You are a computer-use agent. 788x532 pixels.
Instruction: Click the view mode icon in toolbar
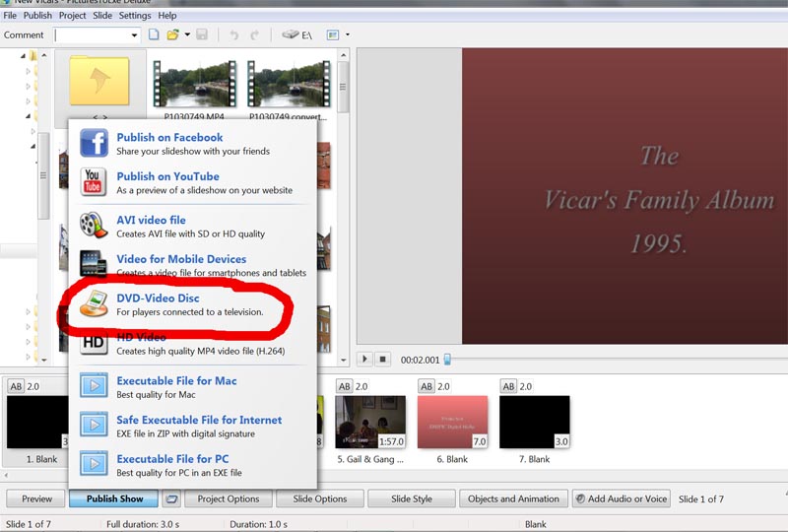click(x=333, y=34)
